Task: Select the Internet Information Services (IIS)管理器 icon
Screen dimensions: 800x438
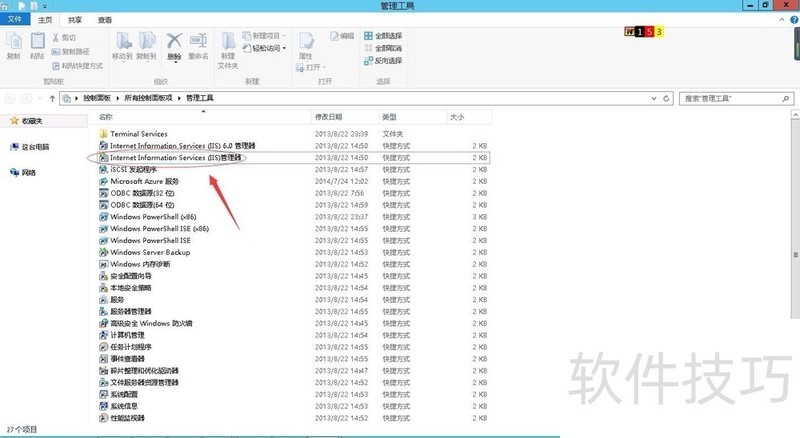Action: click(x=103, y=157)
